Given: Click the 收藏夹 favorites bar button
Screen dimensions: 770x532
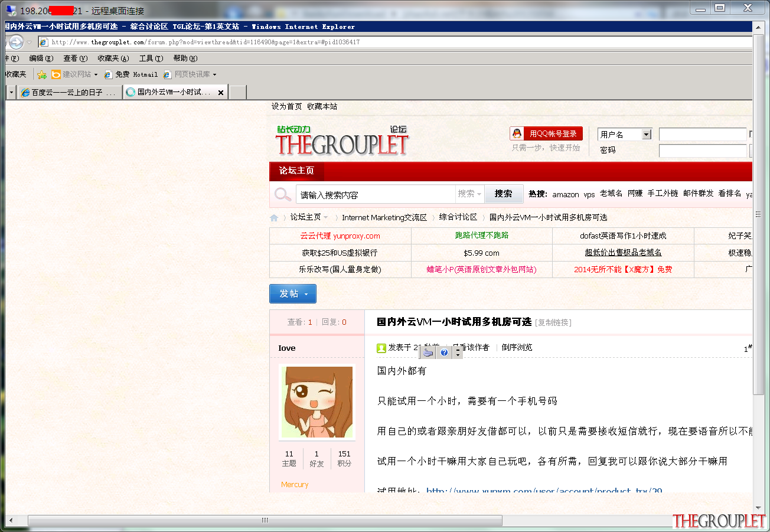Looking at the screenshot, I should click(16, 74).
